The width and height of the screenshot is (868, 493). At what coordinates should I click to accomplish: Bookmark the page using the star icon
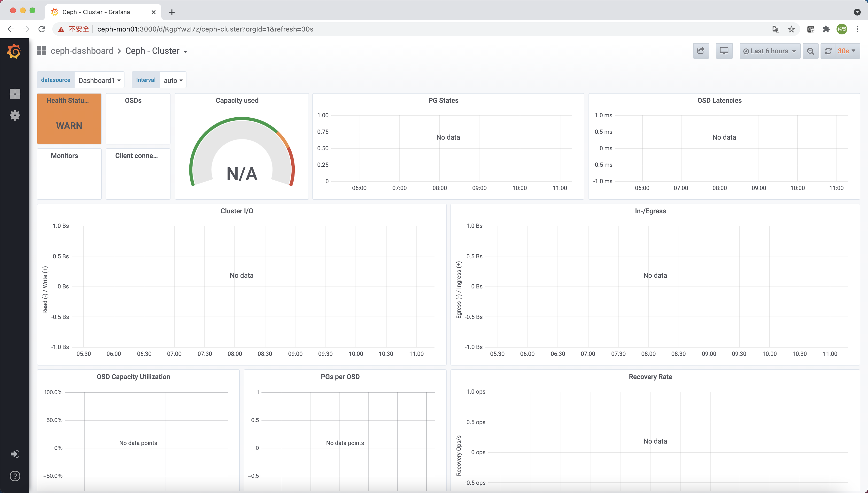click(x=791, y=29)
